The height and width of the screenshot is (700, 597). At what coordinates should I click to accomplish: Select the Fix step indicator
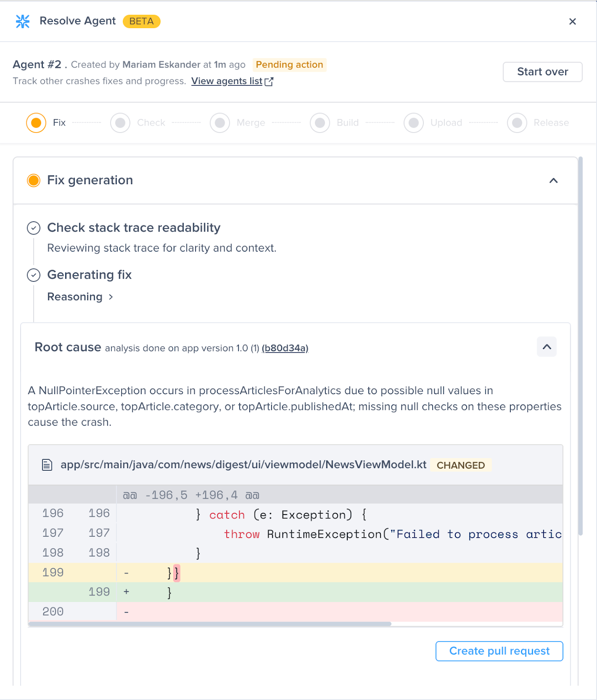(36, 123)
